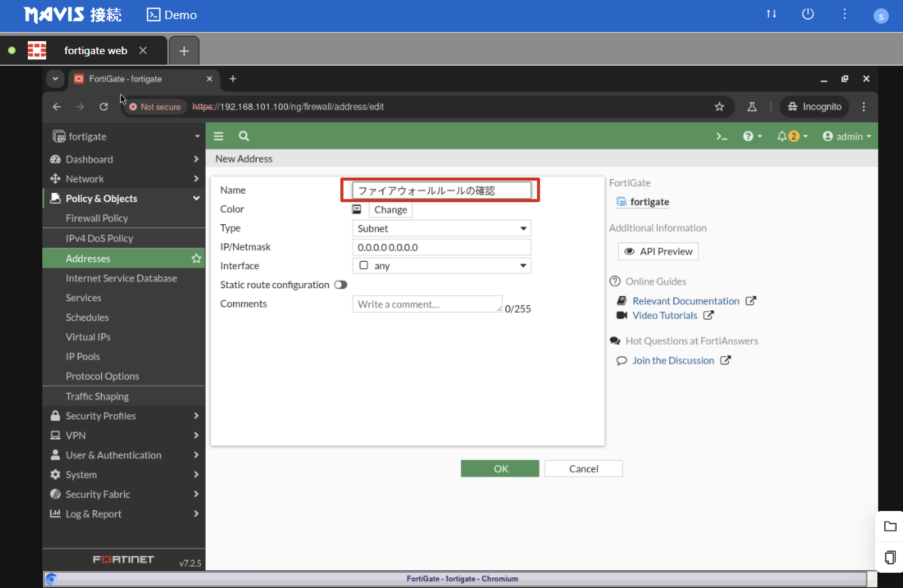
Task: Open the notifications bell icon
Action: click(x=782, y=136)
